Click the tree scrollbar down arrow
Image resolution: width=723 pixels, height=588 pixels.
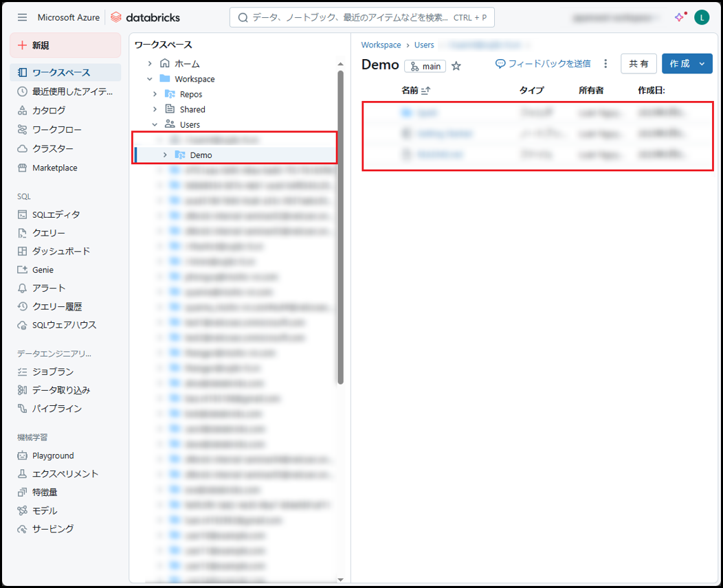(x=340, y=580)
